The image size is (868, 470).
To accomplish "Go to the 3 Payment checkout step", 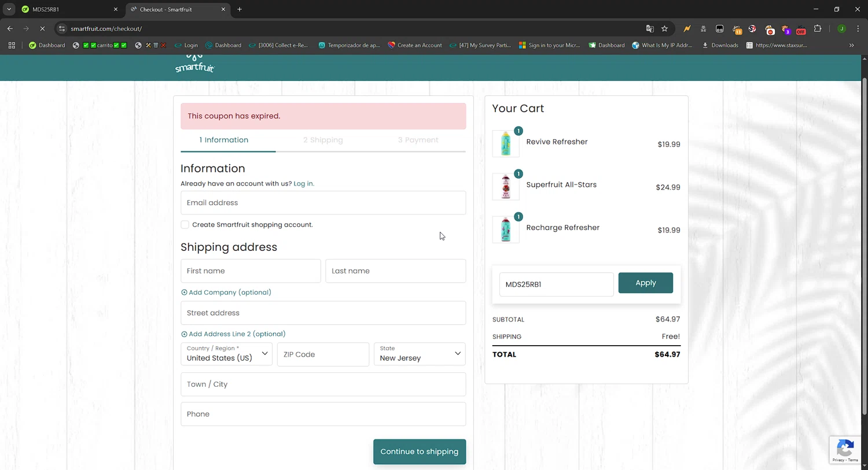I will tap(418, 140).
